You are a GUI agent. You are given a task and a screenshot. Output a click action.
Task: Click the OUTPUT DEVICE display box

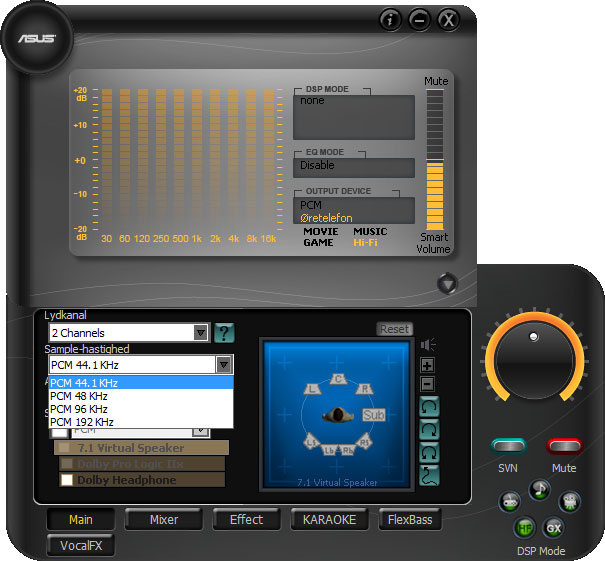[354, 211]
